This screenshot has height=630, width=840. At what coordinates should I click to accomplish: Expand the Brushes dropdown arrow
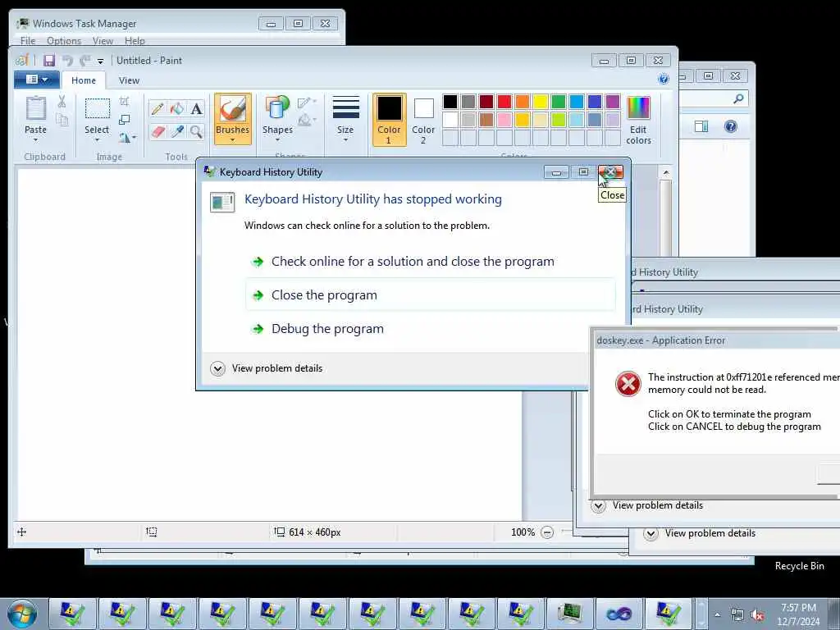point(232,140)
